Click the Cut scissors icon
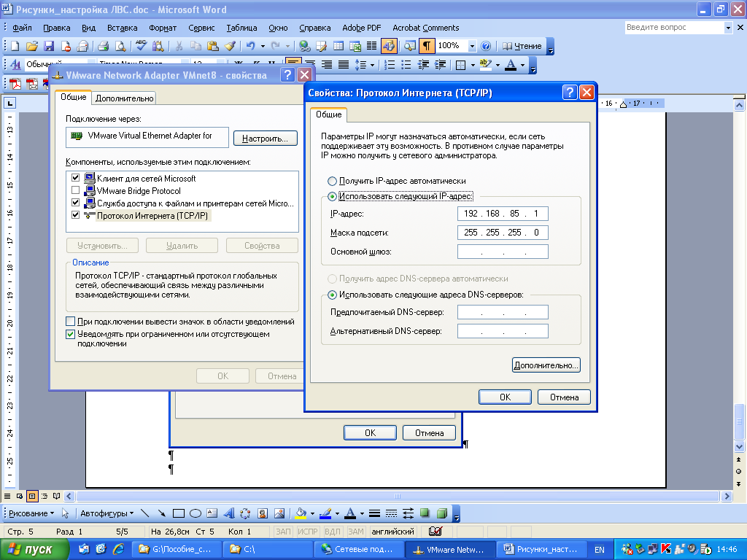The image size is (747, 560). pyautogui.click(x=179, y=46)
